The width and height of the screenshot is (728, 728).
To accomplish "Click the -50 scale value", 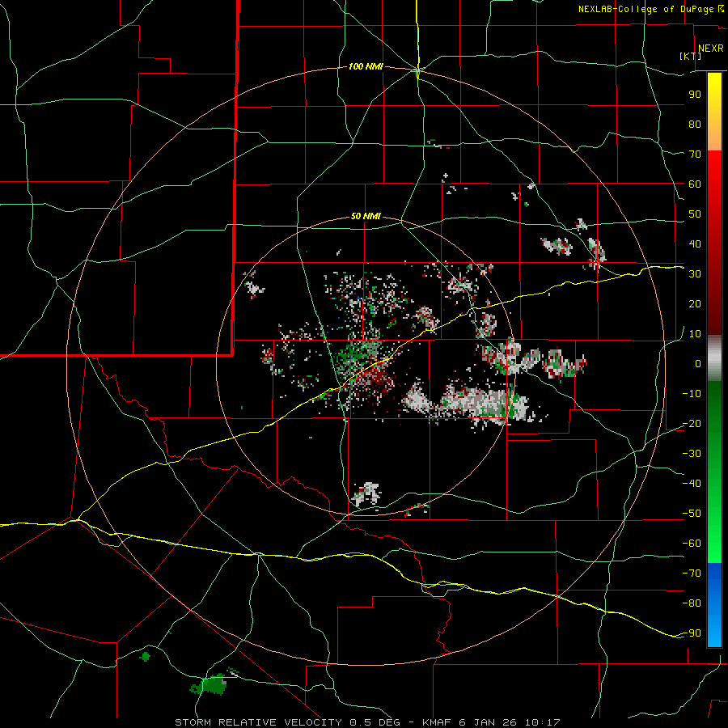I will point(692,514).
